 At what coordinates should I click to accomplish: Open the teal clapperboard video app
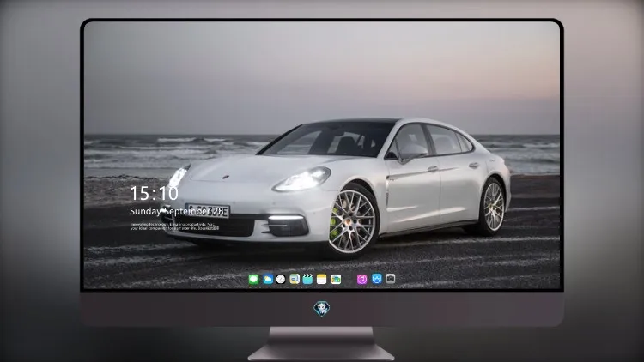[x=307, y=280]
